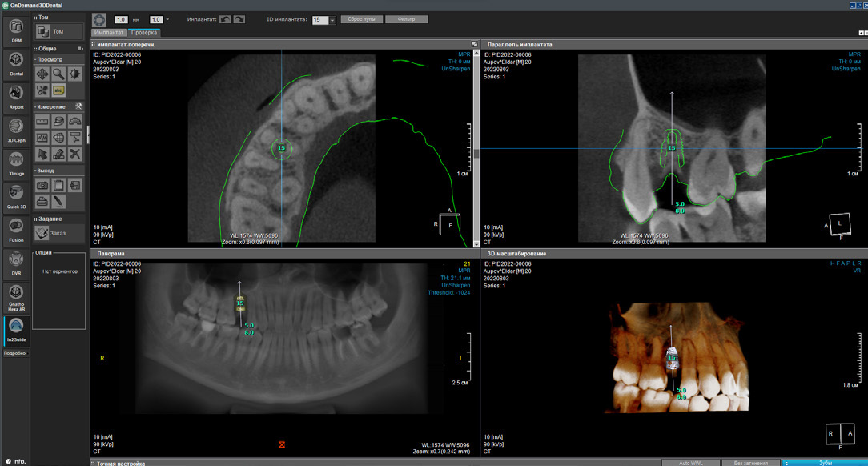868x466 pixels.
Task: Click the Фильтр button
Action: click(x=406, y=19)
